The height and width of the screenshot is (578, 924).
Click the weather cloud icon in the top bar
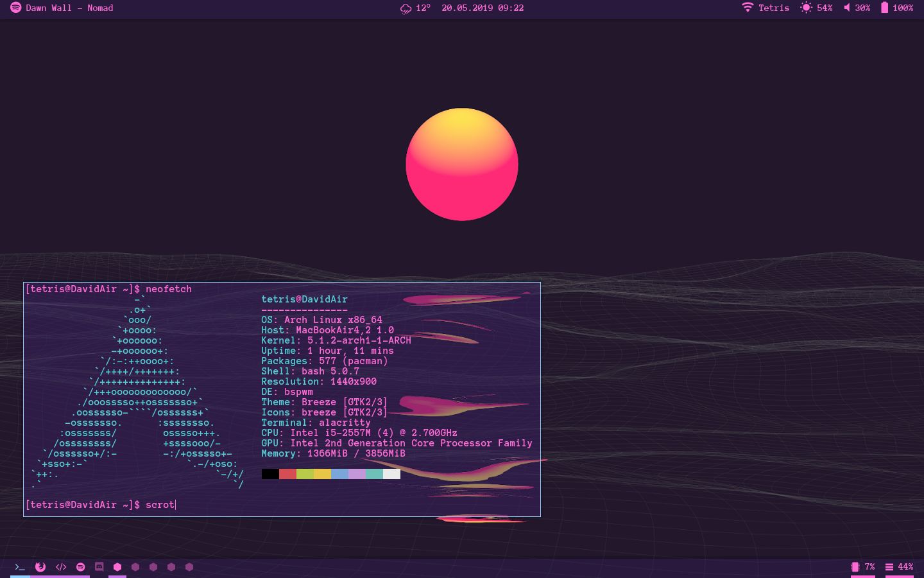(x=405, y=8)
